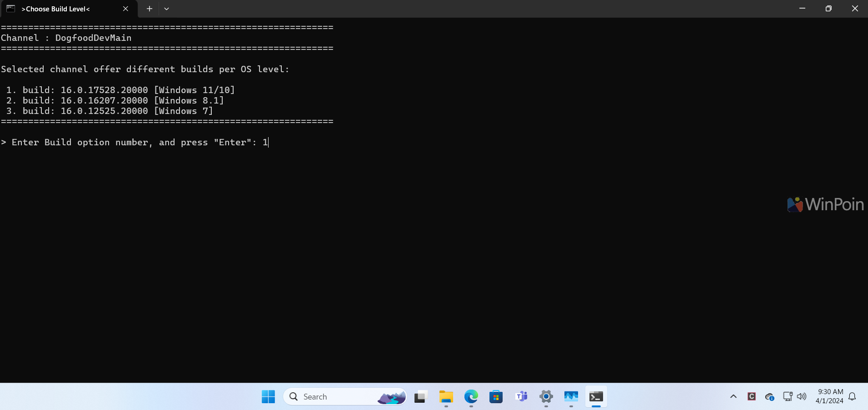
Task: Click 'Selected channel offer different builds' text
Action: pyautogui.click(x=145, y=69)
